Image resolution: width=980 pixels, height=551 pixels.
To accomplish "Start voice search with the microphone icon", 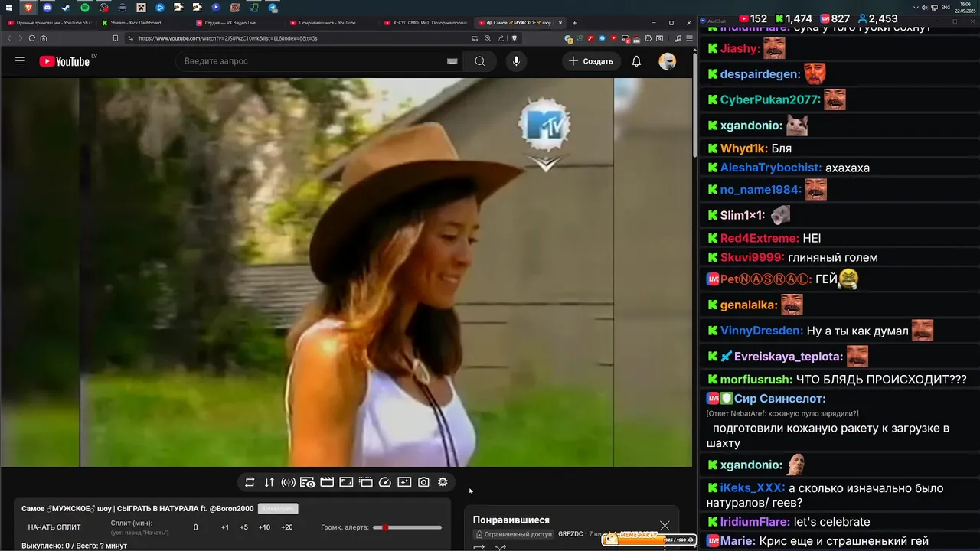I will (516, 61).
